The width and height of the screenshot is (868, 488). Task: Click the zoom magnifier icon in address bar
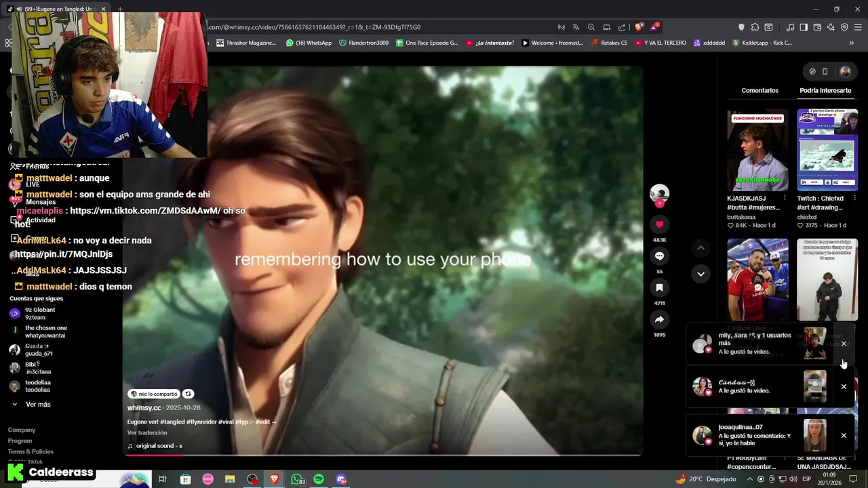[x=591, y=27]
